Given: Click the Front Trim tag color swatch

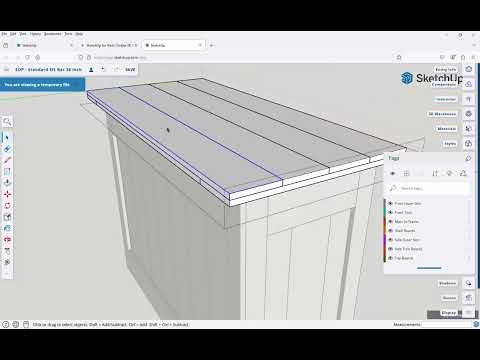Looking at the screenshot, I should [x=385, y=212].
